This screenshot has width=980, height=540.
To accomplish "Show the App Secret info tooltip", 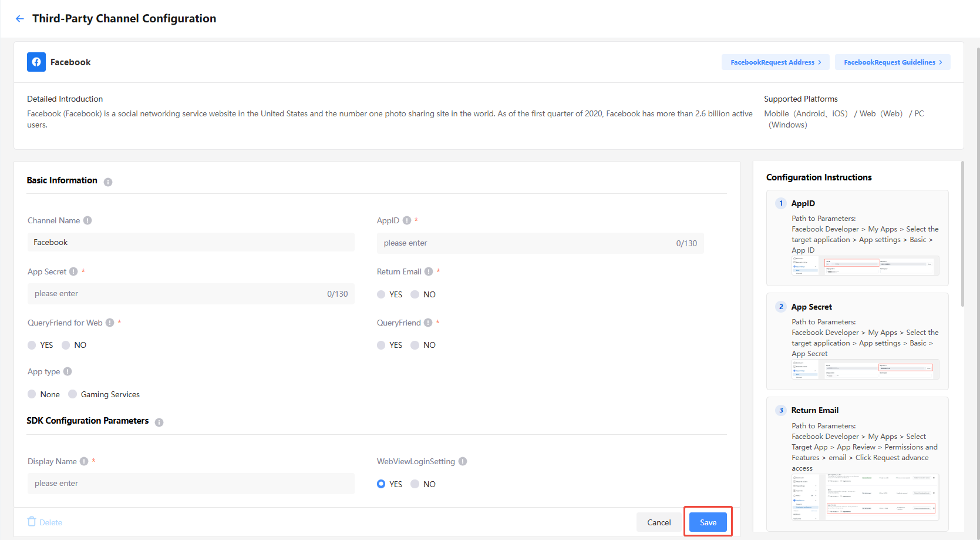I will point(73,271).
